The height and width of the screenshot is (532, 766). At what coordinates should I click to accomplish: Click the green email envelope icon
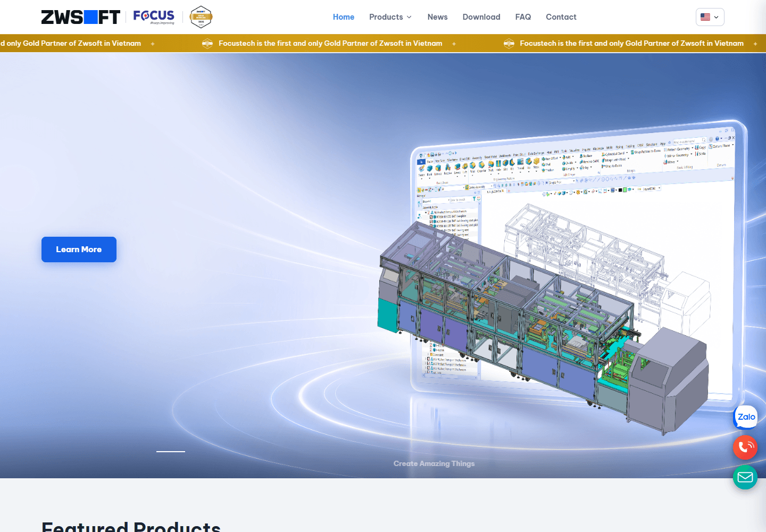click(x=745, y=477)
